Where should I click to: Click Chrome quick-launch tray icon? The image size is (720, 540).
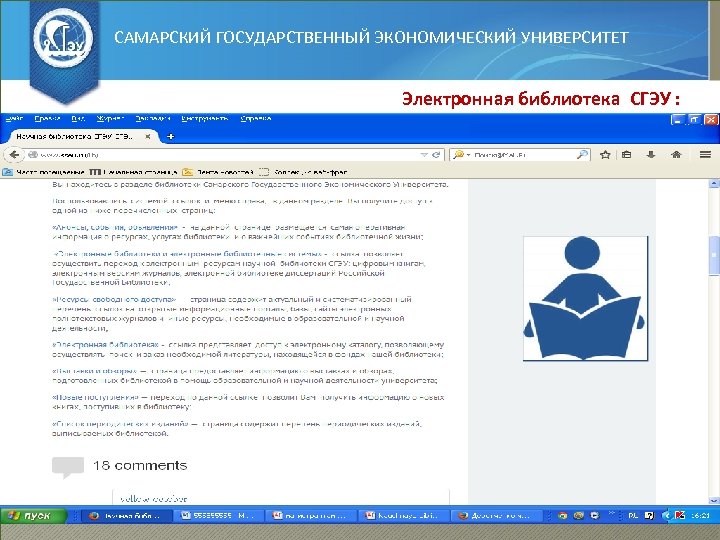click(x=562, y=516)
